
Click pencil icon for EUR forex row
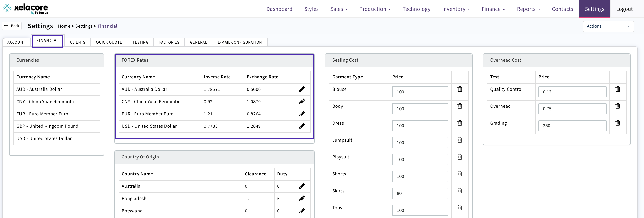tap(302, 114)
